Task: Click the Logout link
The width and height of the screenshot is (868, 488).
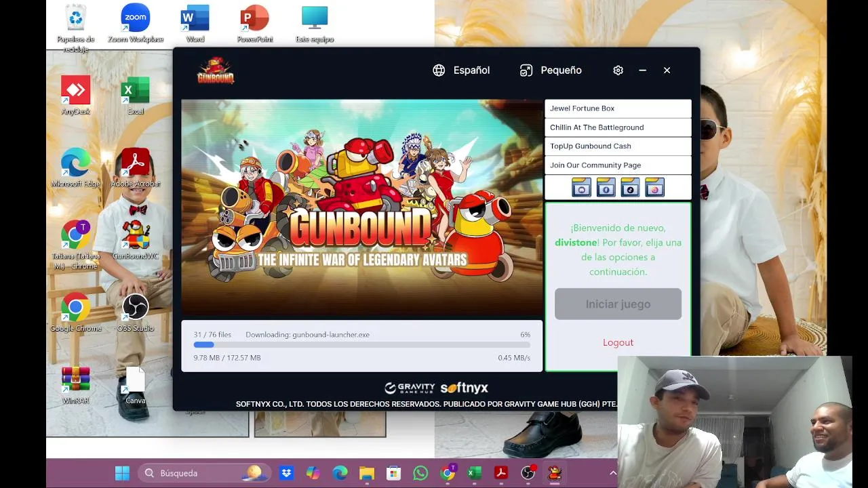Action: 618,342
